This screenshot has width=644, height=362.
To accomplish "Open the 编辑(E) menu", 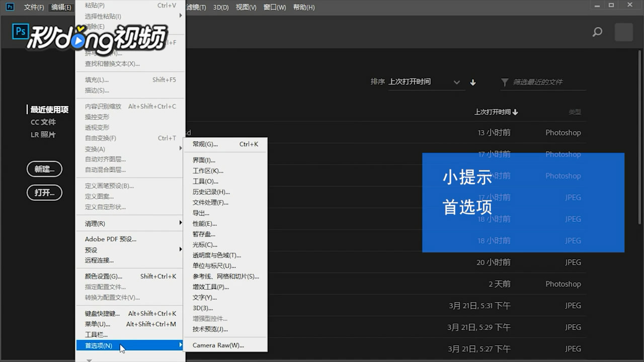I will click(61, 7).
